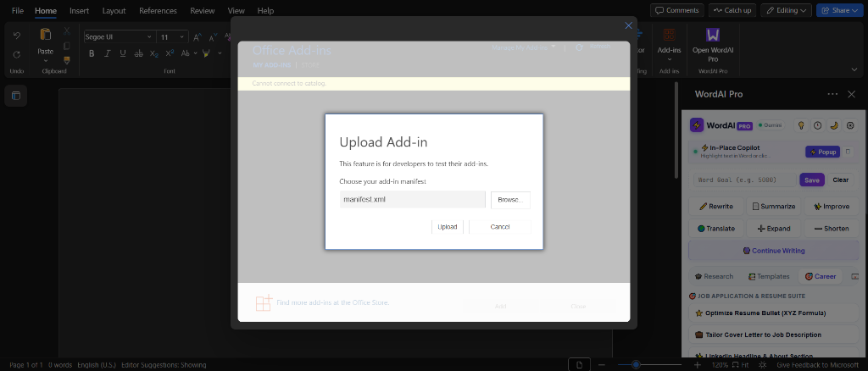Image resolution: width=868 pixels, height=371 pixels.
Task: Toggle Italic formatting
Action: tap(108, 53)
